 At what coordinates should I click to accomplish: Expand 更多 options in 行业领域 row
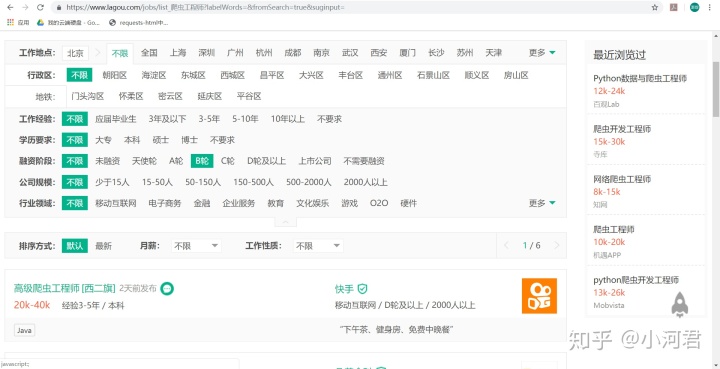click(x=542, y=203)
